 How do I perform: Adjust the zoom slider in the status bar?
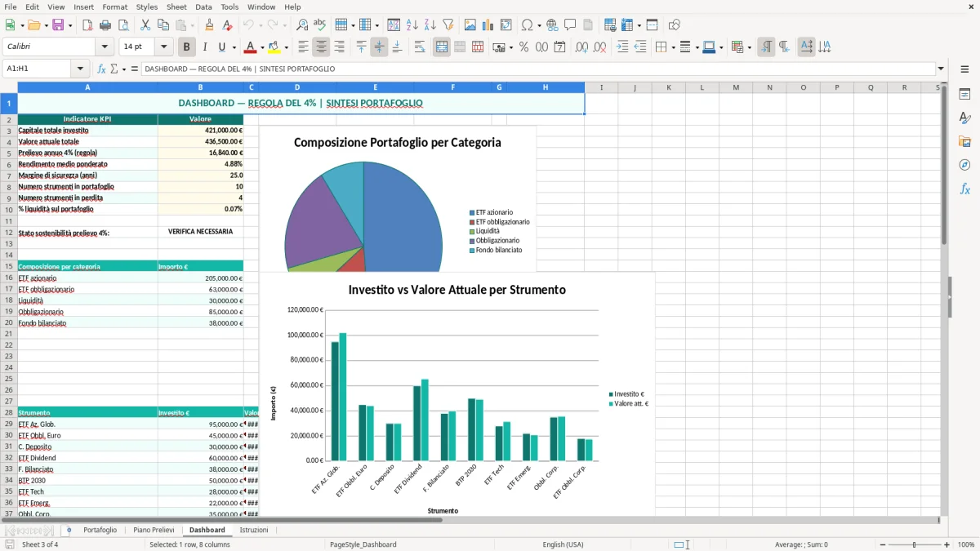point(914,544)
